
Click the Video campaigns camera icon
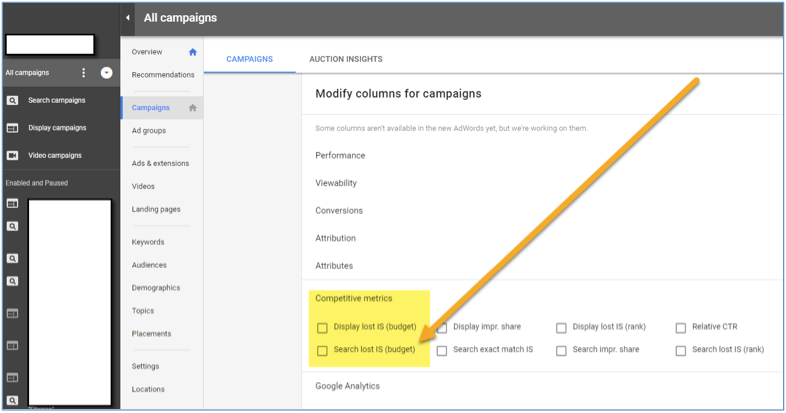tap(12, 155)
